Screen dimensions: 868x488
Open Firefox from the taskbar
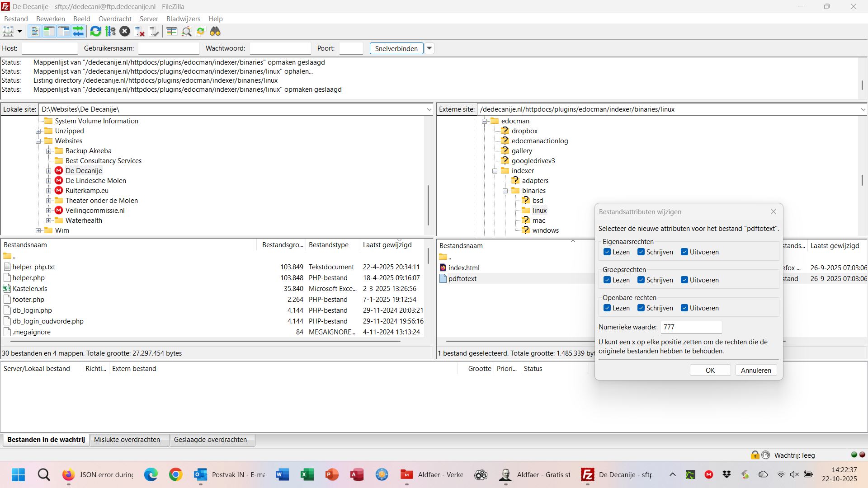tap(68, 475)
